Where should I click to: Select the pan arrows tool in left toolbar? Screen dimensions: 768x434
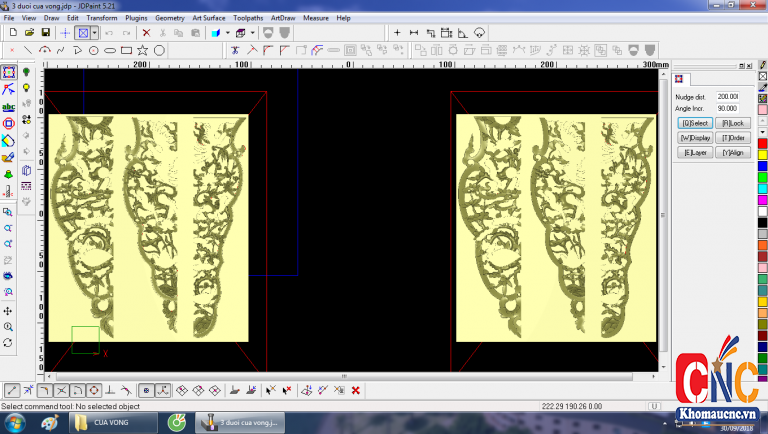pos(9,311)
